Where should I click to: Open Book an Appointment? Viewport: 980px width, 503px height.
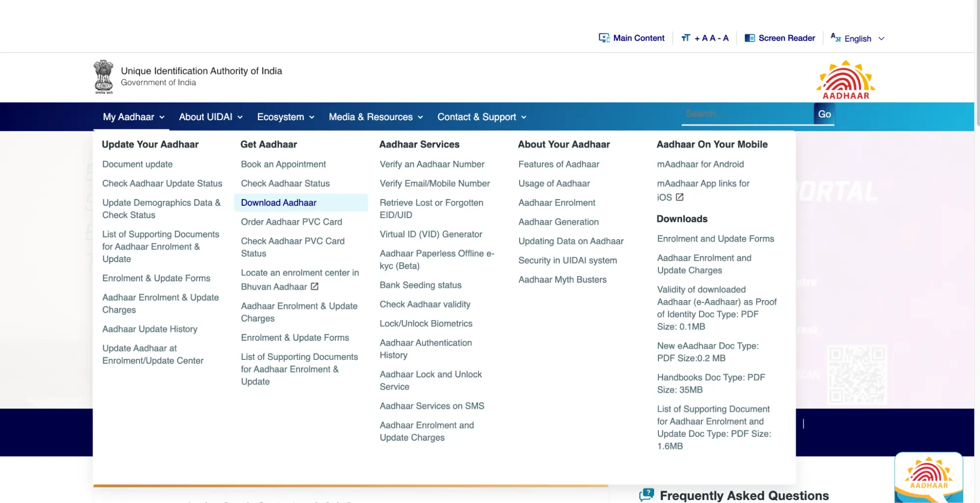pos(283,164)
